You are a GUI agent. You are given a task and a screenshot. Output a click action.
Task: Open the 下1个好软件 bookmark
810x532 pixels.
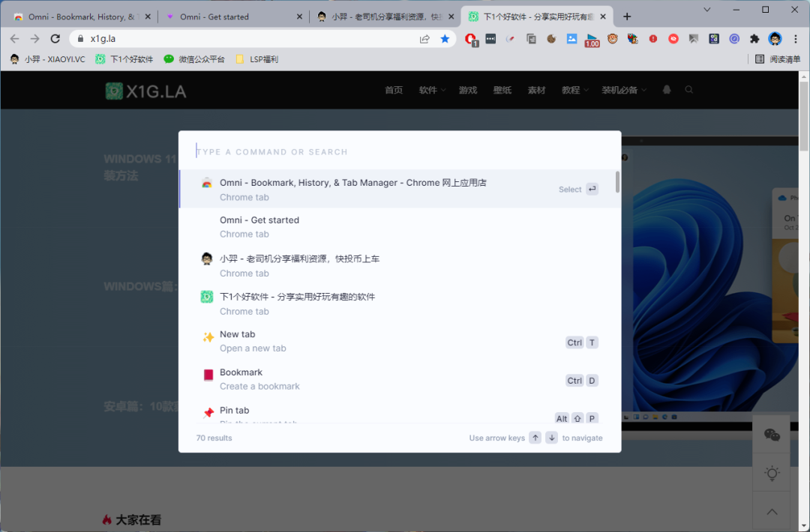[124, 59]
